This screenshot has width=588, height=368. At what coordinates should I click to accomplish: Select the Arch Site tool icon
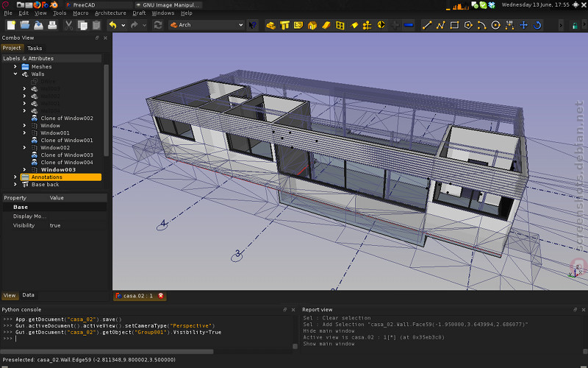[x=326, y=25]
